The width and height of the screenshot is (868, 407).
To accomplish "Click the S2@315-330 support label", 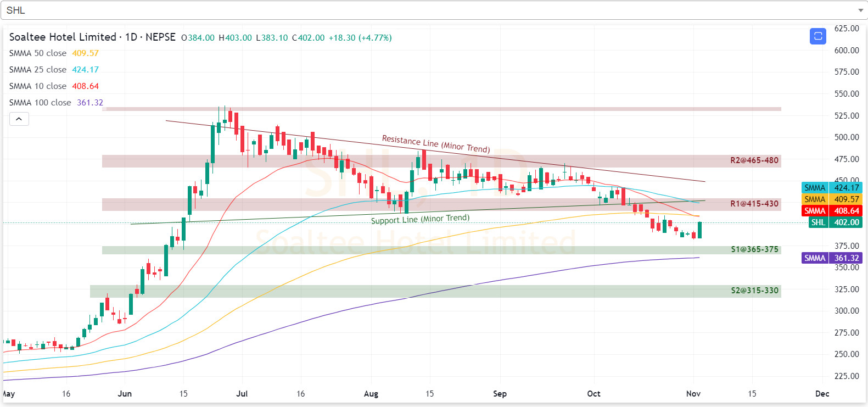I will click(754, 291).
